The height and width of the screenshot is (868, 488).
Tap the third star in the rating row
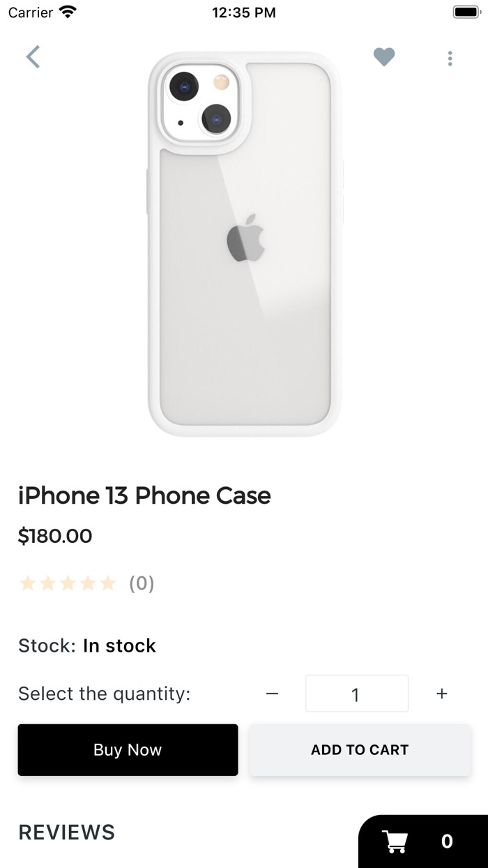pos(68,583)
